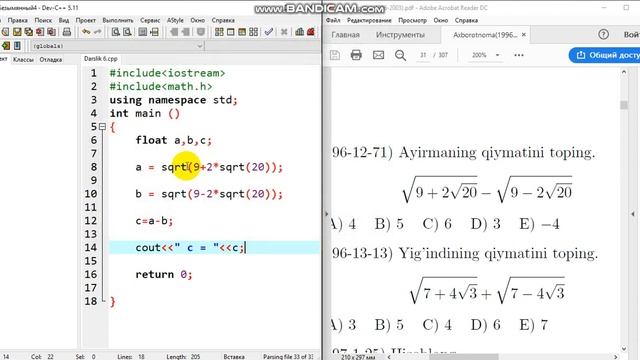Click the Go to function icon

click(142, 32)
